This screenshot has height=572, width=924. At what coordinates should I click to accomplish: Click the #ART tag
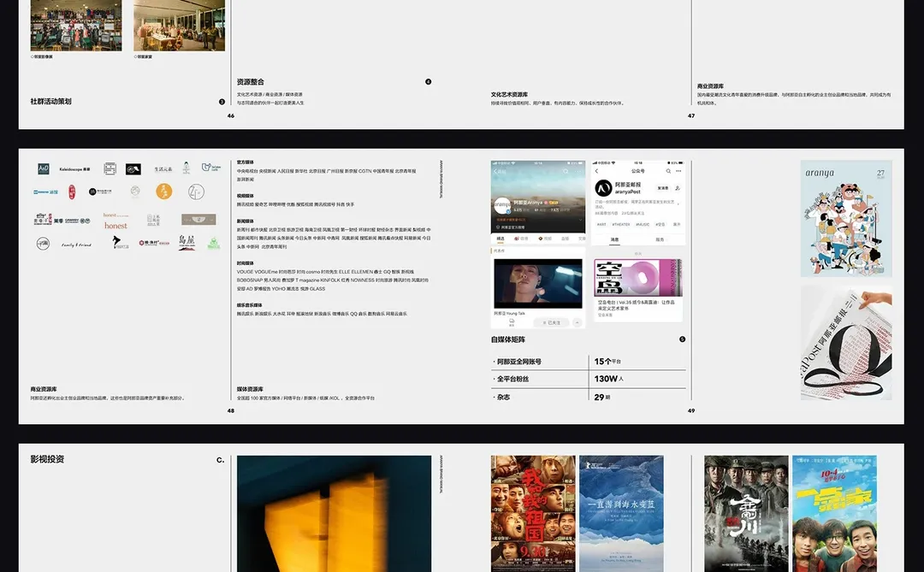(x=601, y=225)
